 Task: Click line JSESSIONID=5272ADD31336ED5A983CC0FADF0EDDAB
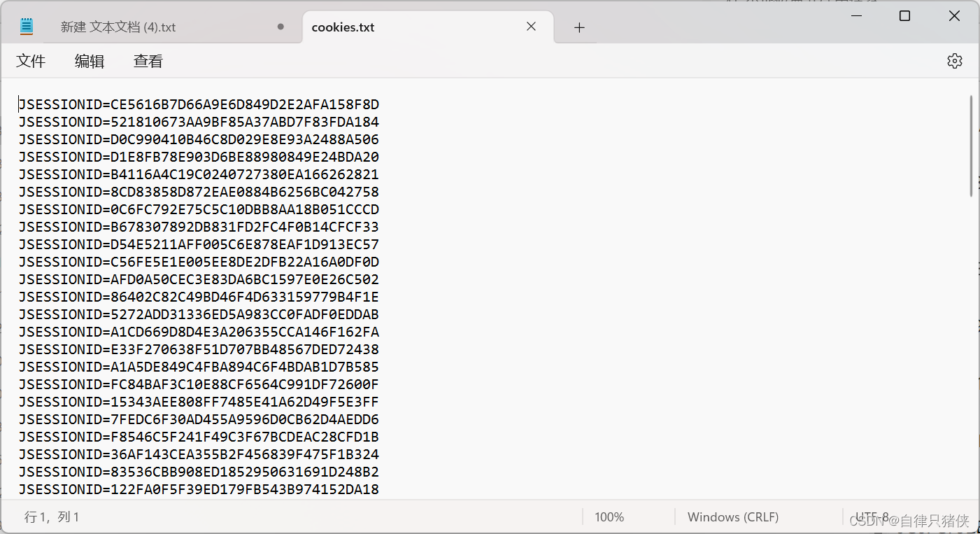coord(199,315)
